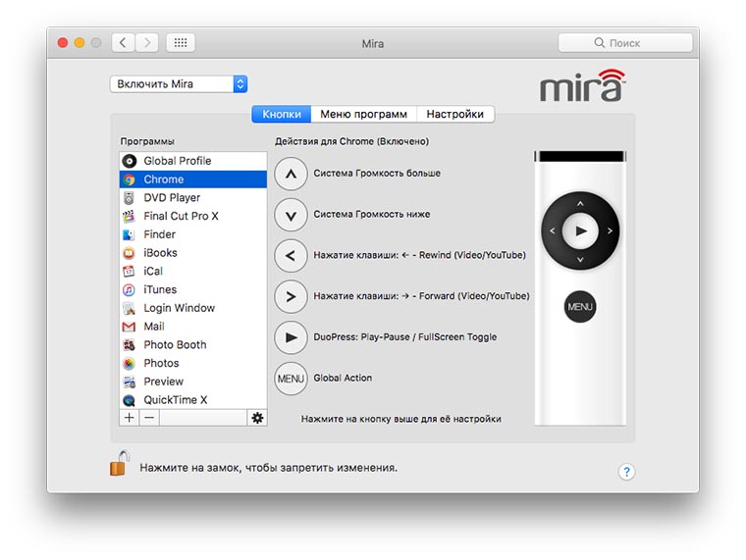746x560 pixels.
Task: Click the Volume Up arrow action button
Action: pos(290,174)
